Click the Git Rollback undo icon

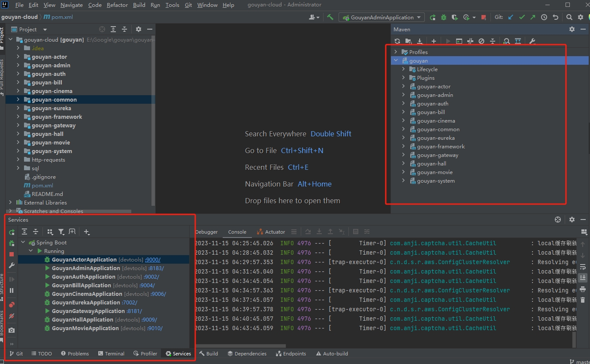point(555,17)
